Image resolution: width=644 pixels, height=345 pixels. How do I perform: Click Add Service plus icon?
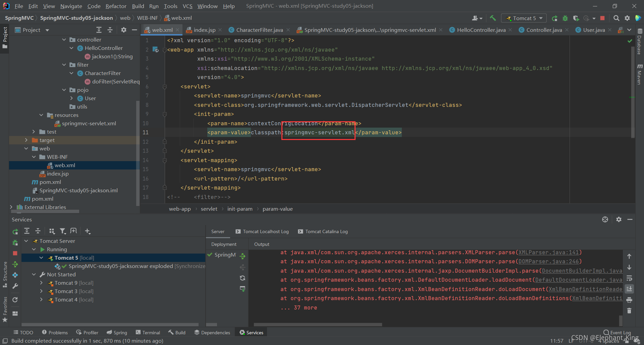[x=88, y=231]
